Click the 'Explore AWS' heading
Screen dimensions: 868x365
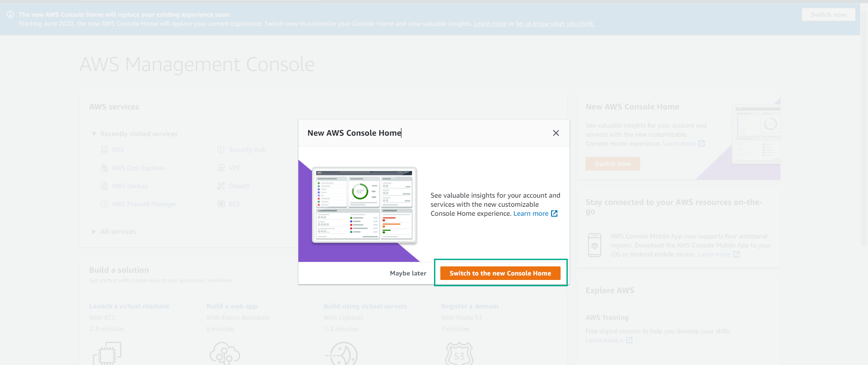610,290
